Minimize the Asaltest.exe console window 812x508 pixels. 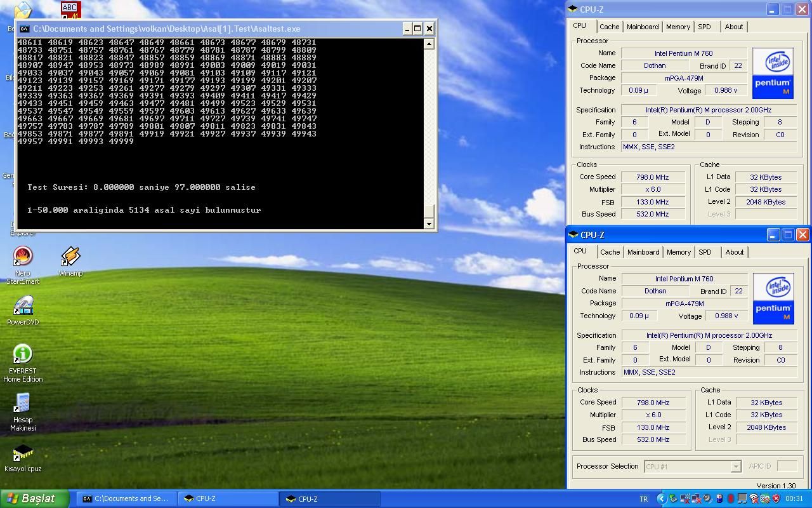[x=407, y=29]
